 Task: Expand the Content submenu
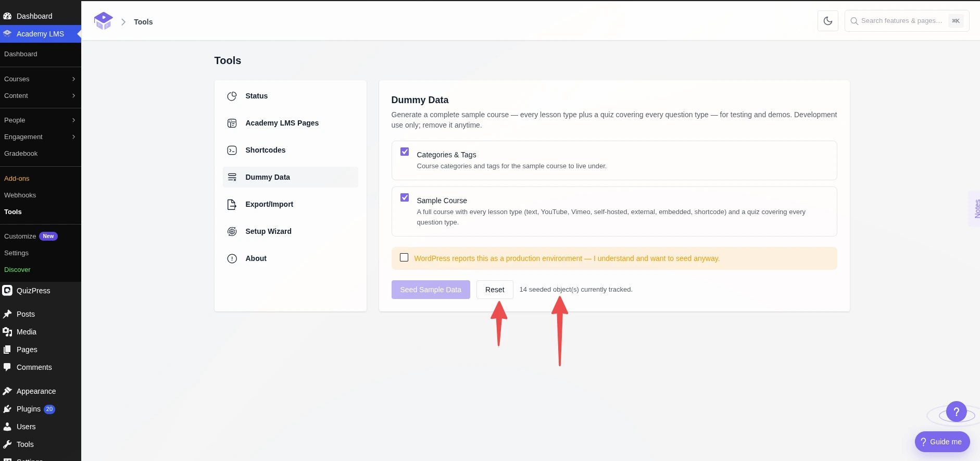(41, 96)
